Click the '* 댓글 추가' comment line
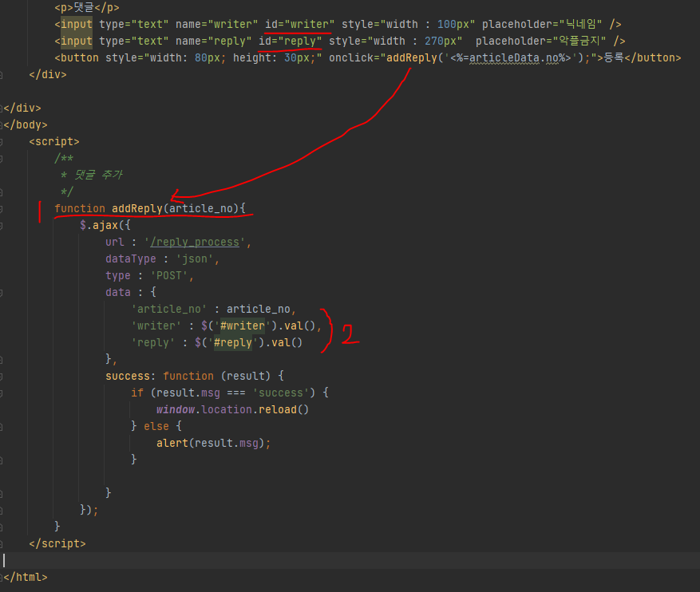This screenshot has height=592, width=700. [x=92, y=175]
